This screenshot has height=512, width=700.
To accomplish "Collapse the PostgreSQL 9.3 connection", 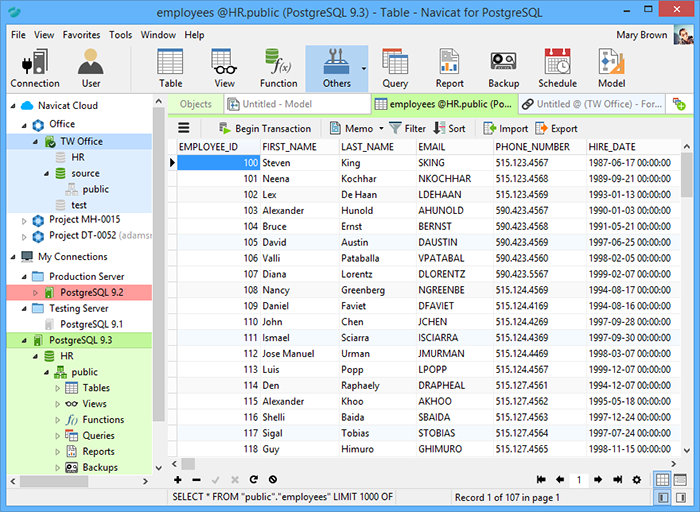I will (x=24, y=341).
